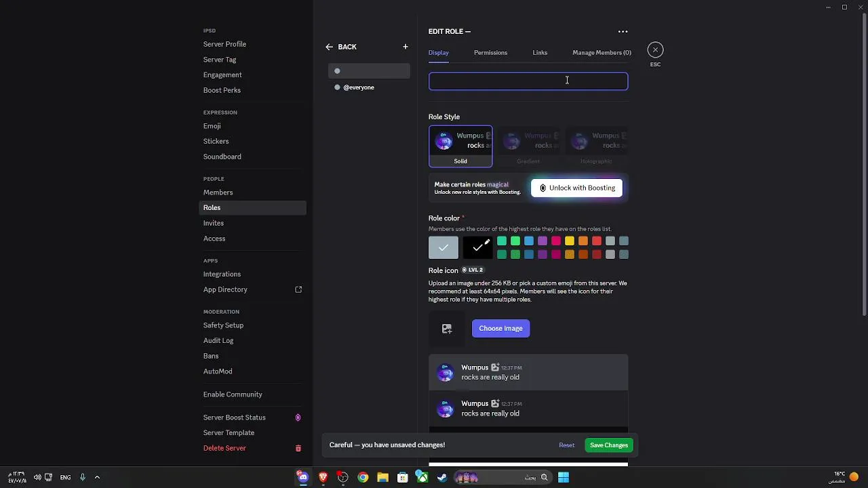Select the Gradient role style
Viewport: 868px width, 488px height.
528,146
